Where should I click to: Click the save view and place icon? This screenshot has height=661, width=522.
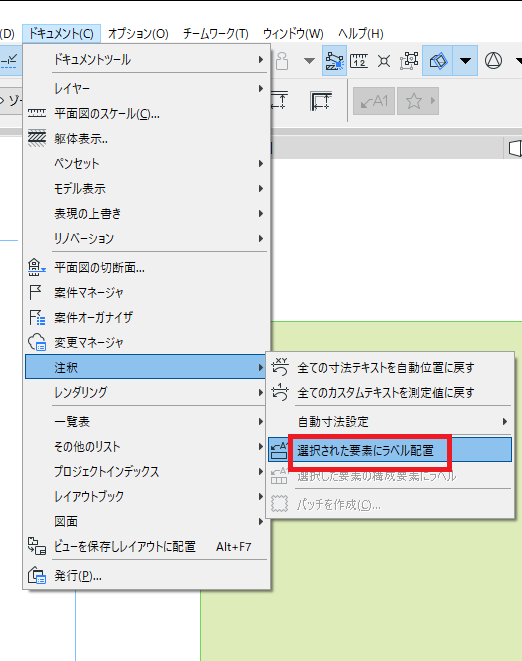(x=37, y=546)
